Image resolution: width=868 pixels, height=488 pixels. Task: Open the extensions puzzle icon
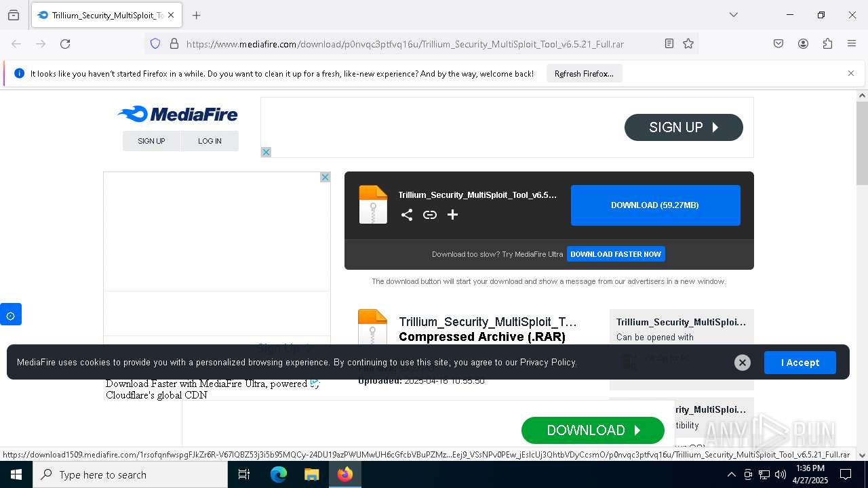827,43
